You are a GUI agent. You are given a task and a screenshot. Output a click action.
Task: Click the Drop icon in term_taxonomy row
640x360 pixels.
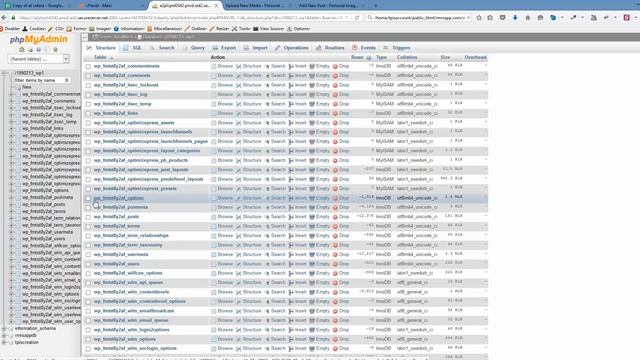[x=335, y=245]
